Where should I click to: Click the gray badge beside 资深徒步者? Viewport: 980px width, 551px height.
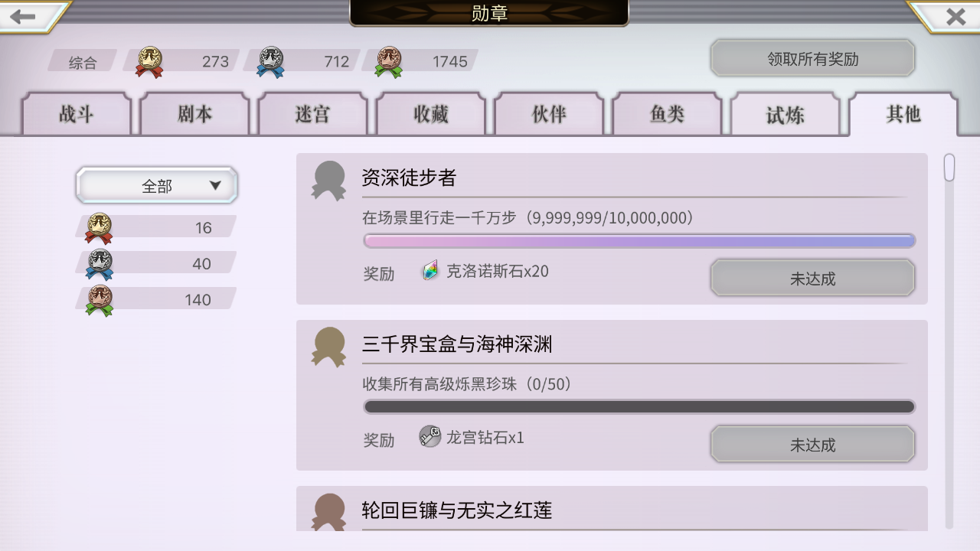(x=328, y=181)
